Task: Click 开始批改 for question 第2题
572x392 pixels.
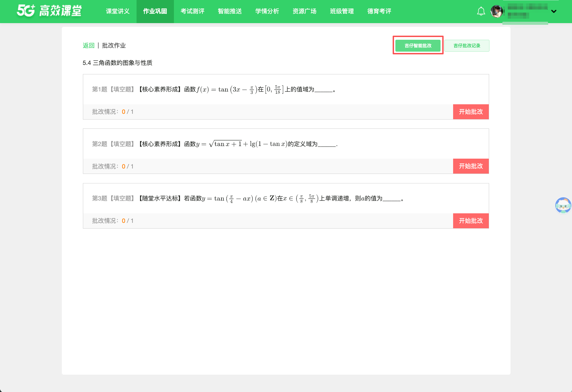Action: coord(471,166)
